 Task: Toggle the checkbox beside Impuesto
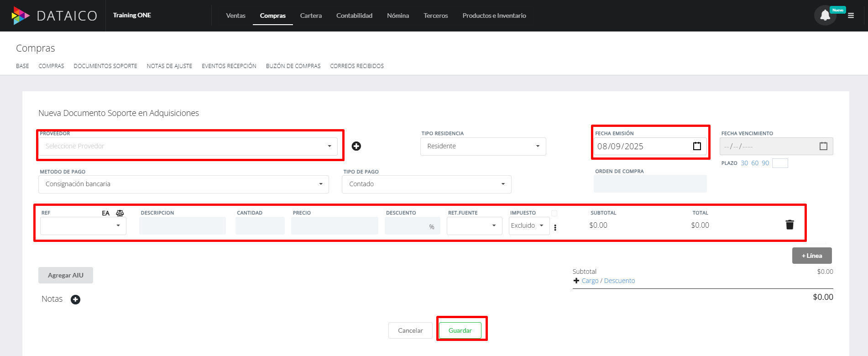(x=554, y=213)
